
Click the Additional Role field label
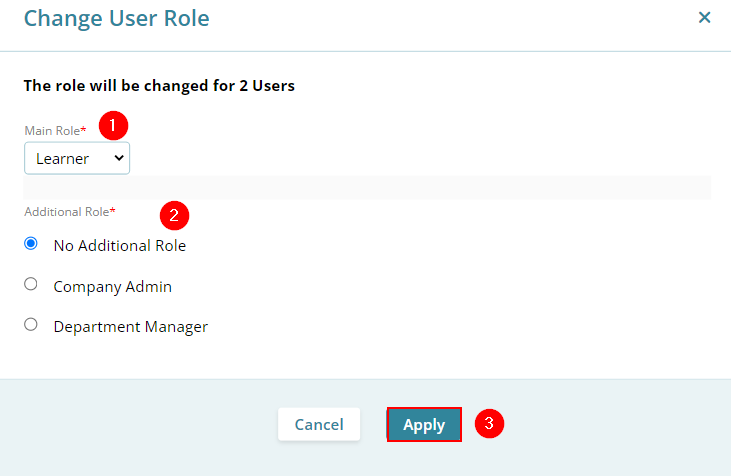(x=69, y=212)
